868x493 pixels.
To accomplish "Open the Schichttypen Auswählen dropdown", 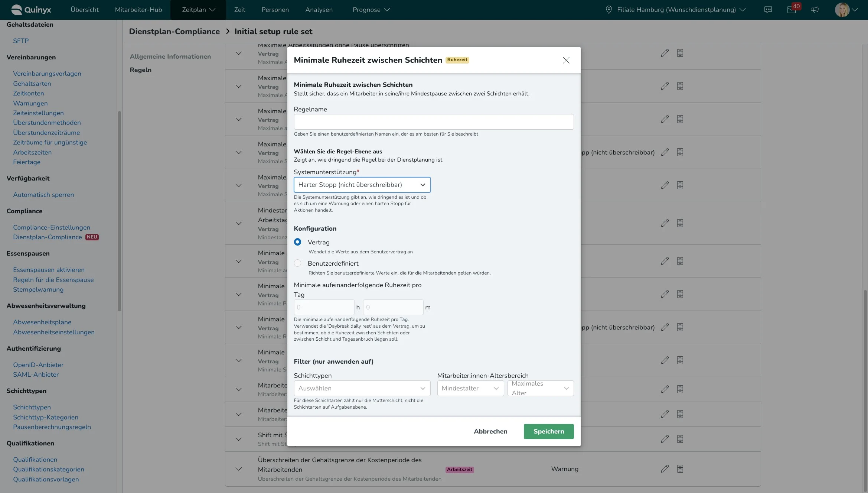I will [x=362, y=388].
